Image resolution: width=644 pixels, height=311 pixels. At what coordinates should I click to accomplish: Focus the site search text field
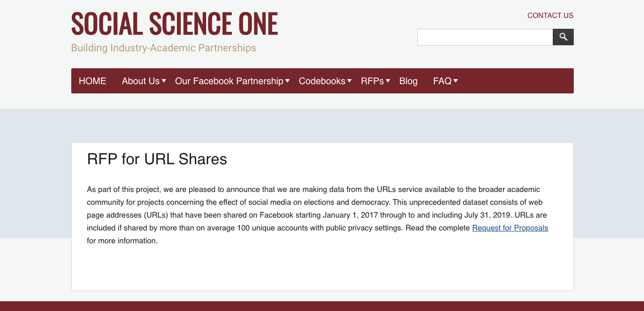coord(485,37)
